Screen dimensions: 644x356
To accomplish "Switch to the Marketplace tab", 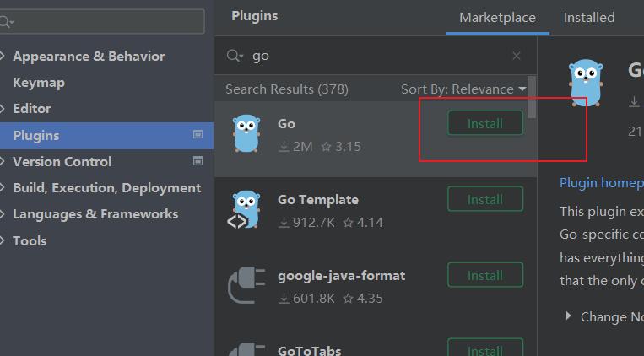I will pos(497,18).
